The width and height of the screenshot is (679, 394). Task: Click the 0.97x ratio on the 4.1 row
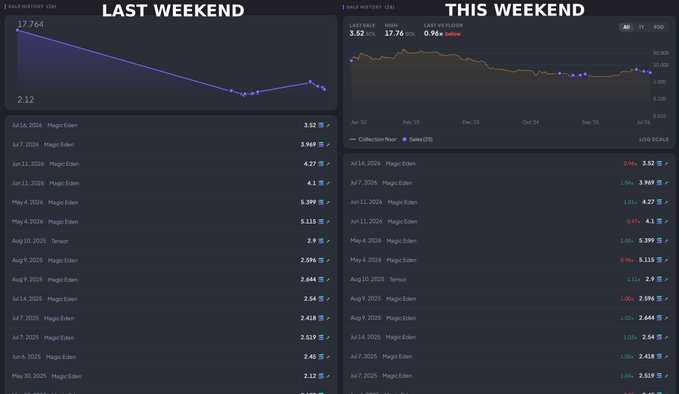point(633,221)
